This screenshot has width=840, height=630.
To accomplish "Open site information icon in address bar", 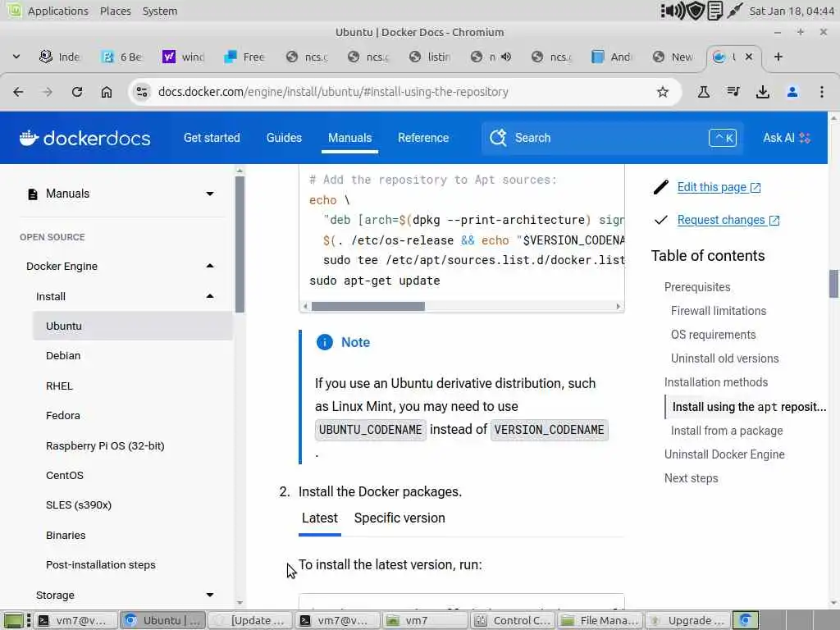I will pyautogui.click(x=142, y=92).
